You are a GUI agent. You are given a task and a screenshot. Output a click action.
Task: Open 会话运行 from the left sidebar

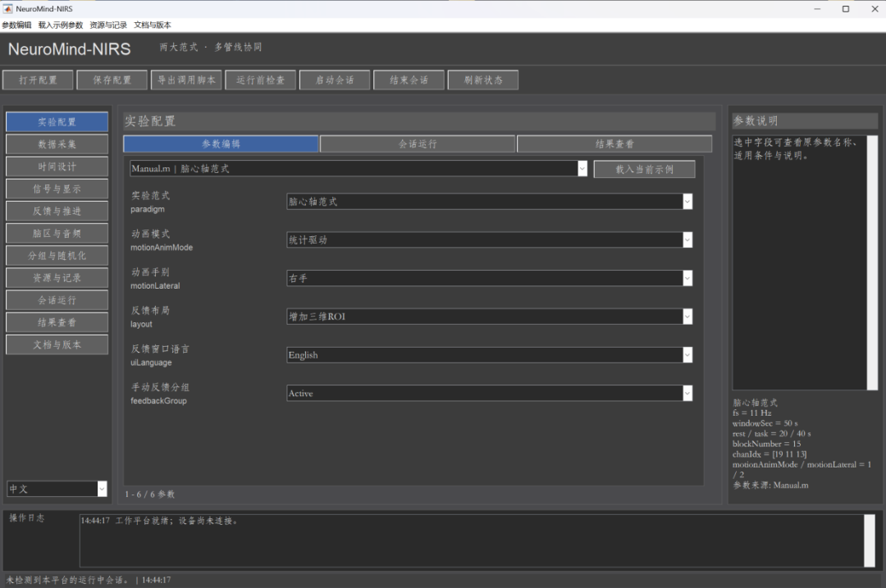(x=57, y=300)
